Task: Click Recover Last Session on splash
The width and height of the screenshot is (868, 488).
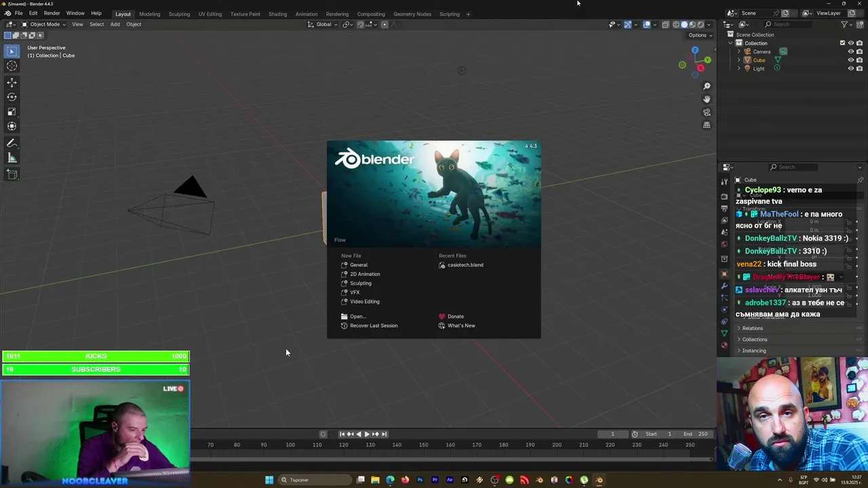Action: tap(374, 325)
